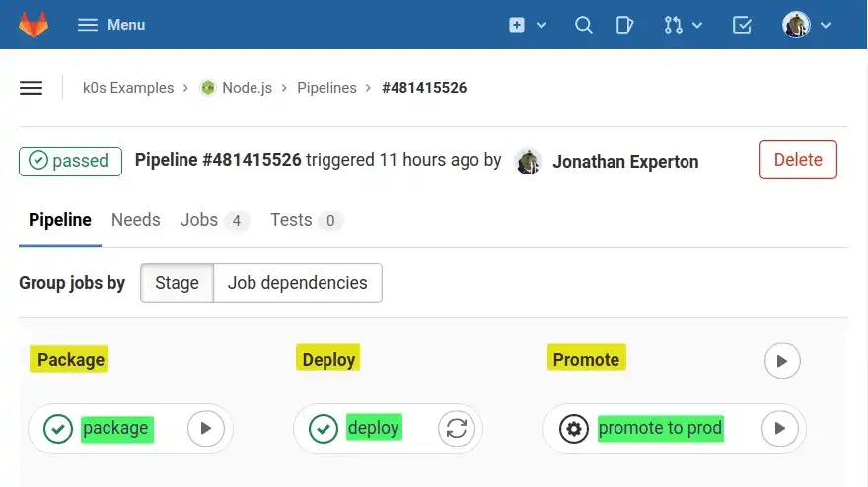Go to Pipelines breadcrumb

click(x=326, y=88)
